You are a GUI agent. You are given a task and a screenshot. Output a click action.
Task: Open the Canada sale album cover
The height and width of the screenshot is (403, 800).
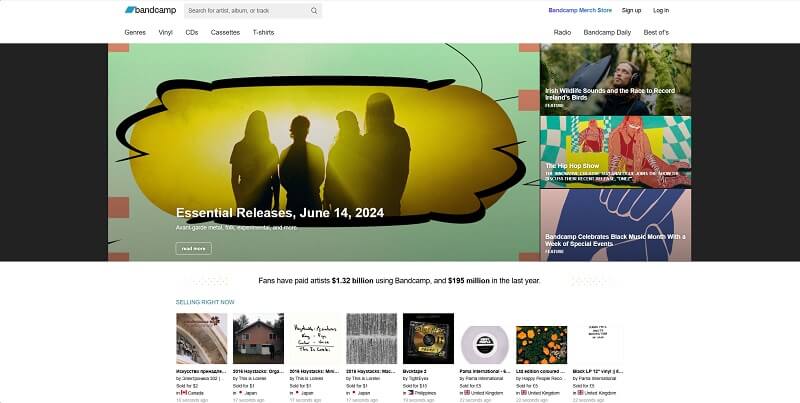click(202, 339)
